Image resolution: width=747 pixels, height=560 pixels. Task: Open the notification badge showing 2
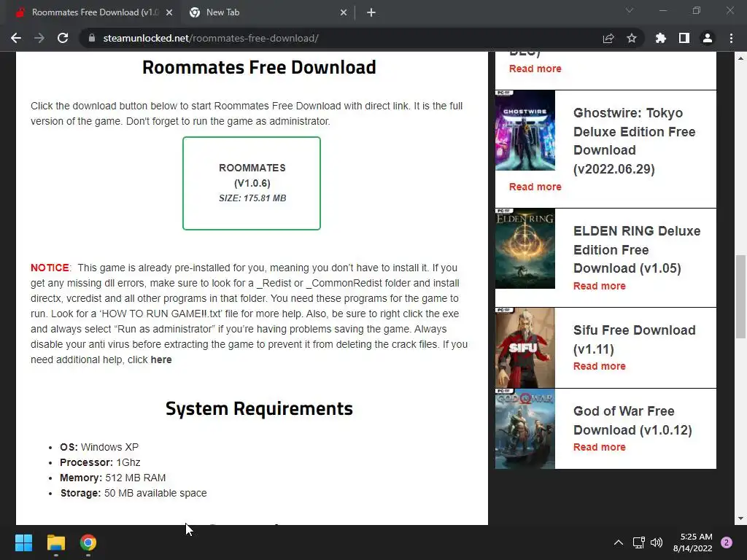(x=727, y=542)
